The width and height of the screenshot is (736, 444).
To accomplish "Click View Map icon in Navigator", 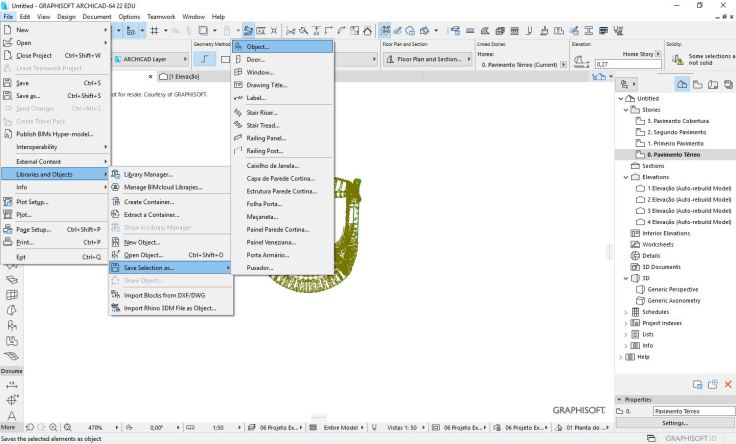I will [x=698, y=84].
